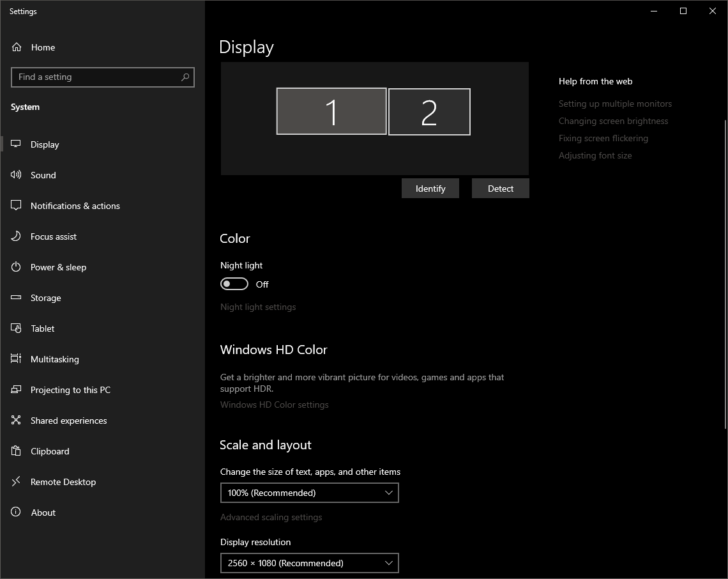Click the vertical scrollbar on the right

pos(725,275)
